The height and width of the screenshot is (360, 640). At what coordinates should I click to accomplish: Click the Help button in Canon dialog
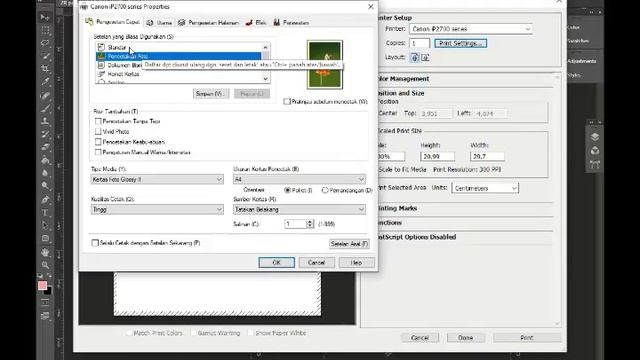coord(356,262)
